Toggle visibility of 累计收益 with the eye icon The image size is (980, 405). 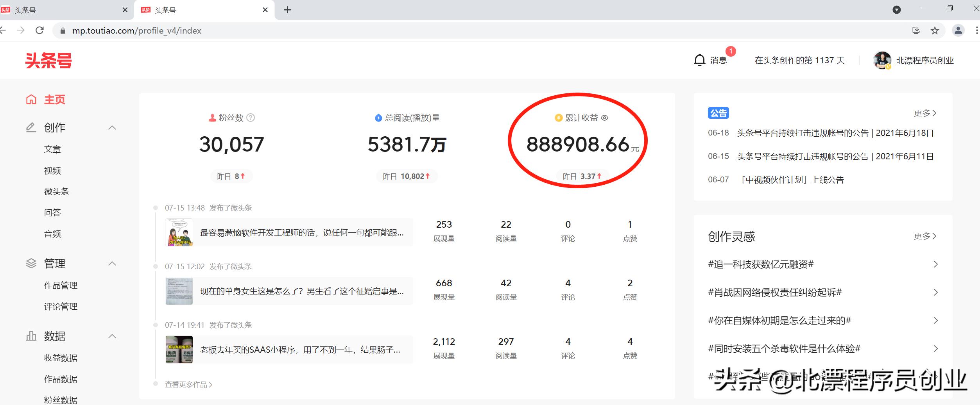605,118
